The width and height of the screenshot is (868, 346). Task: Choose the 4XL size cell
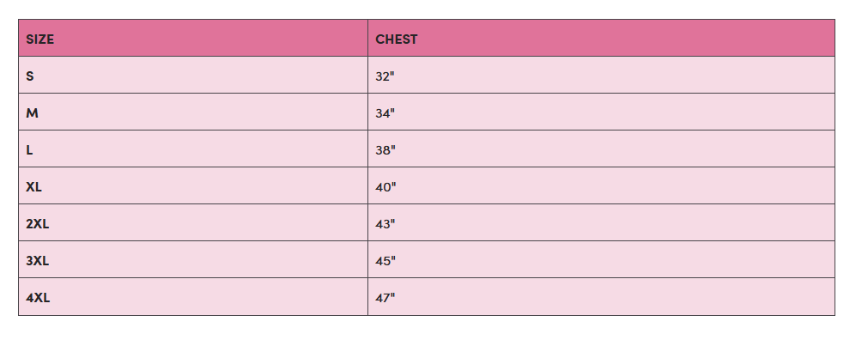click(38, 298)
